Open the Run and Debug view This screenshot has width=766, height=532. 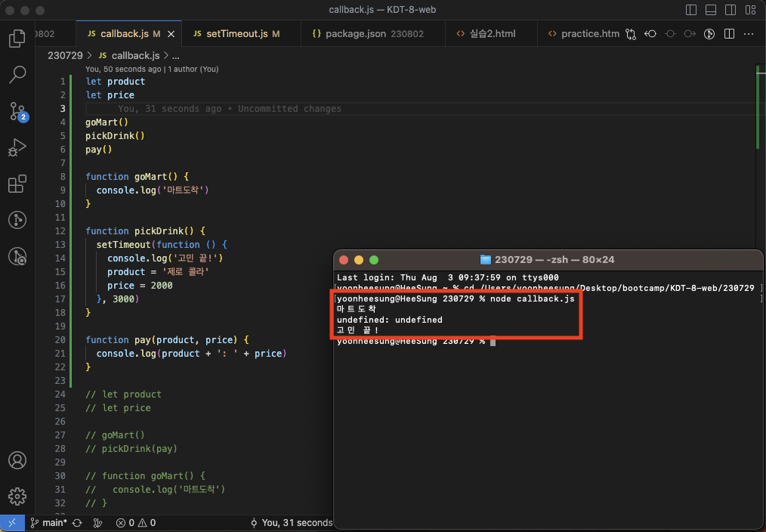pos(17,147)
